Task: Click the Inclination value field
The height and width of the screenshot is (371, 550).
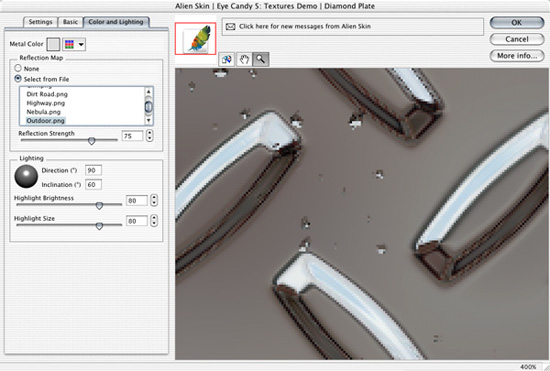Action: pyautogui.click(x=93, y=184)
